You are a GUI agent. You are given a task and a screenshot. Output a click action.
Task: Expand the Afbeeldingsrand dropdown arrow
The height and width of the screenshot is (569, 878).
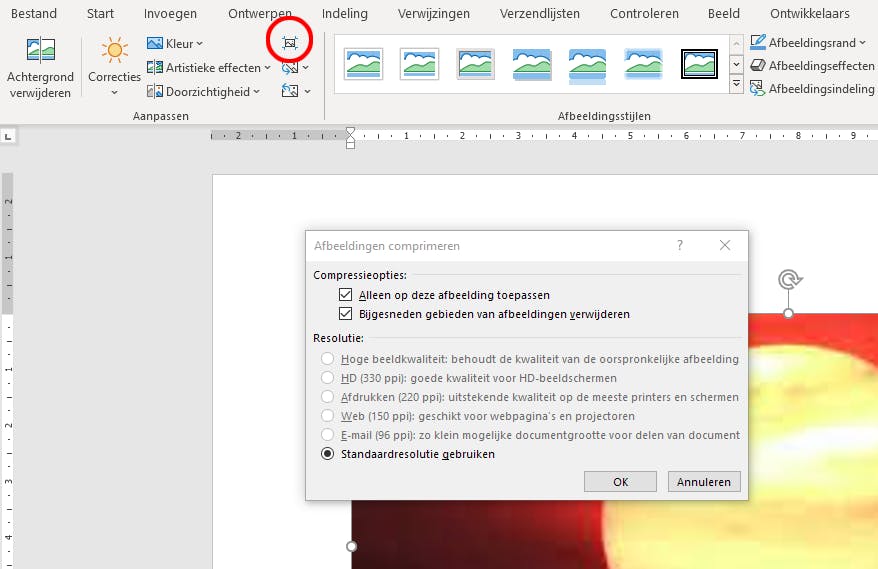862,43
